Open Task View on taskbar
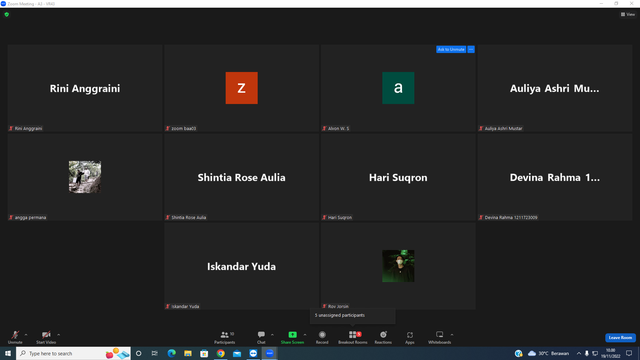This screenshot has width=640, height=360. [x=155, y=353]
